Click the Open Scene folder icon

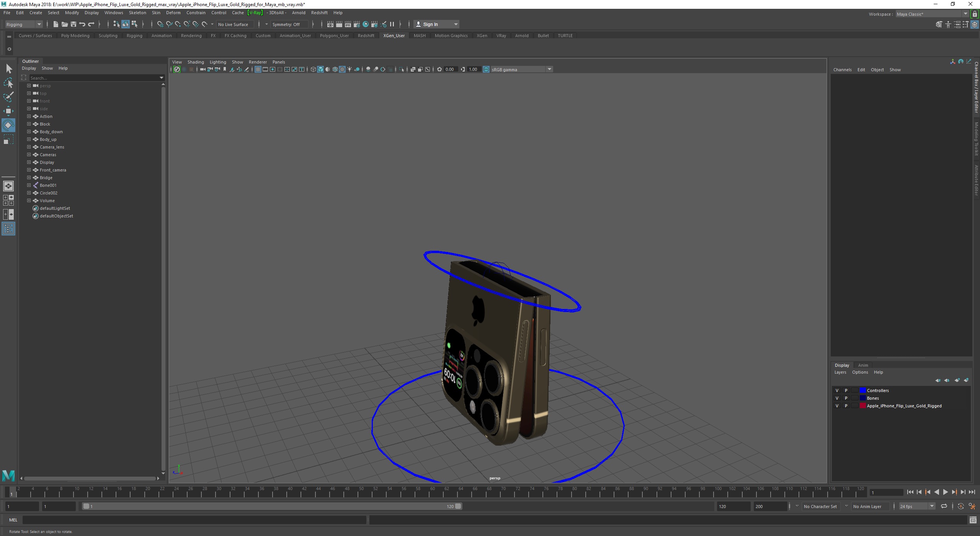[x=64, y=24]
